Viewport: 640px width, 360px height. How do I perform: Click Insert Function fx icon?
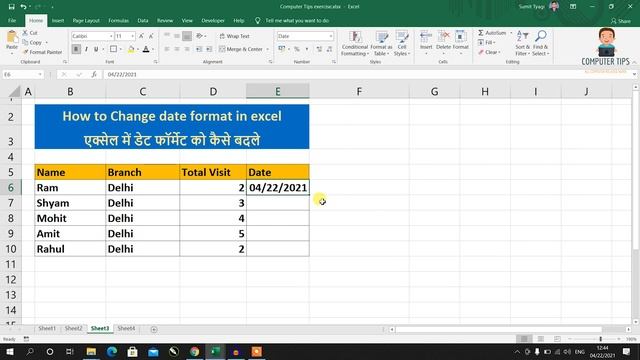click(94, 75)
